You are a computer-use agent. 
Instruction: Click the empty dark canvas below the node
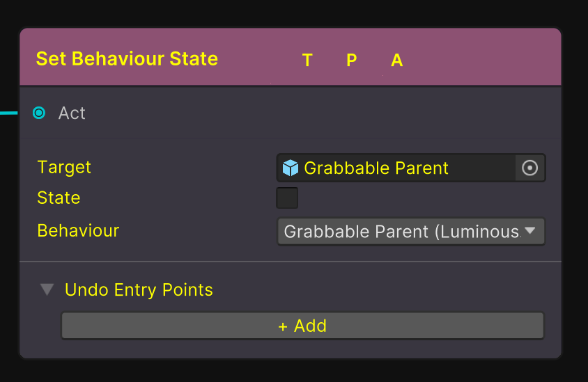293,372
